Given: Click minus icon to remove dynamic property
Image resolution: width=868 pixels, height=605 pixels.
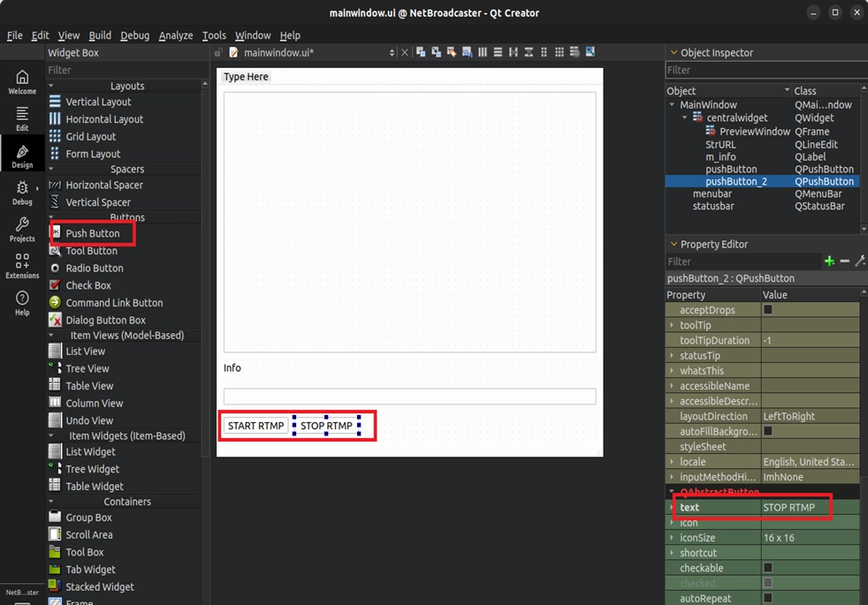Looking at the screenshot, I should [845, 261].
